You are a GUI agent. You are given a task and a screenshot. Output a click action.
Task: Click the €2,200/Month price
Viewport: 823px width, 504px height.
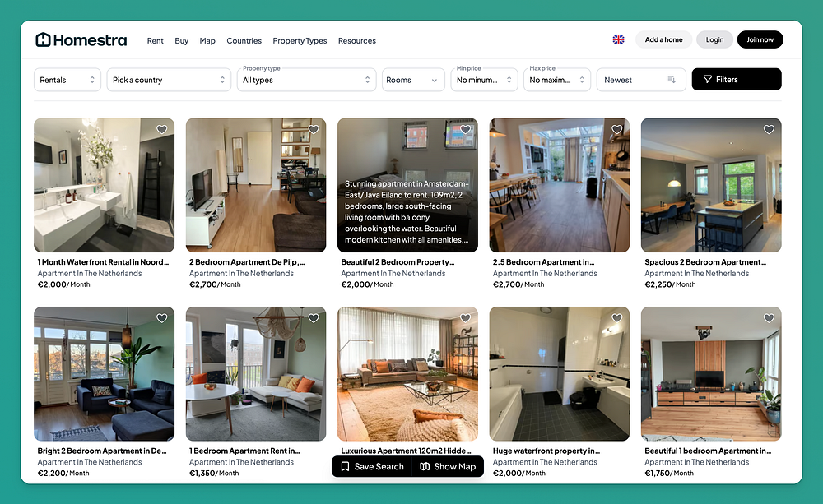point(63,473)
